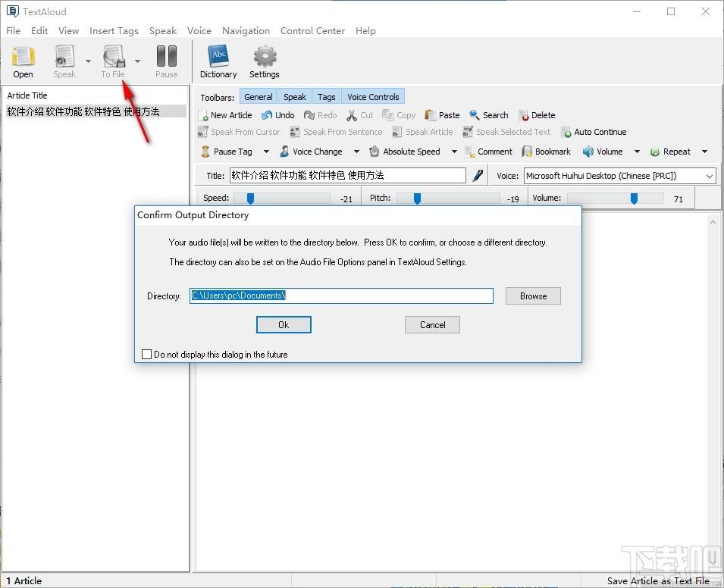Open the Insert Tags menu
The width and height of the screenshot is (724, 588).
114,31
